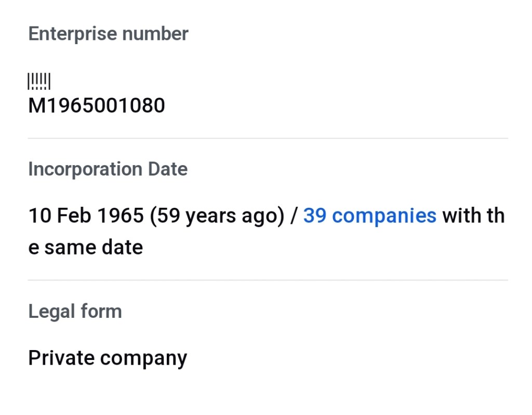The height and width of the screenshot is (415, 532).
Task: Click the divider line above Legal form
Action: point(268,280)
